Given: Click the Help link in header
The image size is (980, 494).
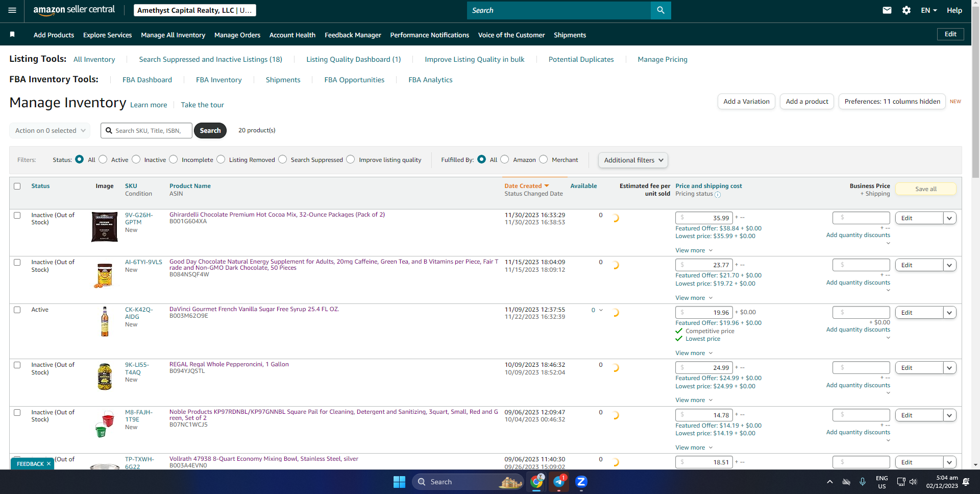Looking at the screenshot, I should [x=954, y=10].
